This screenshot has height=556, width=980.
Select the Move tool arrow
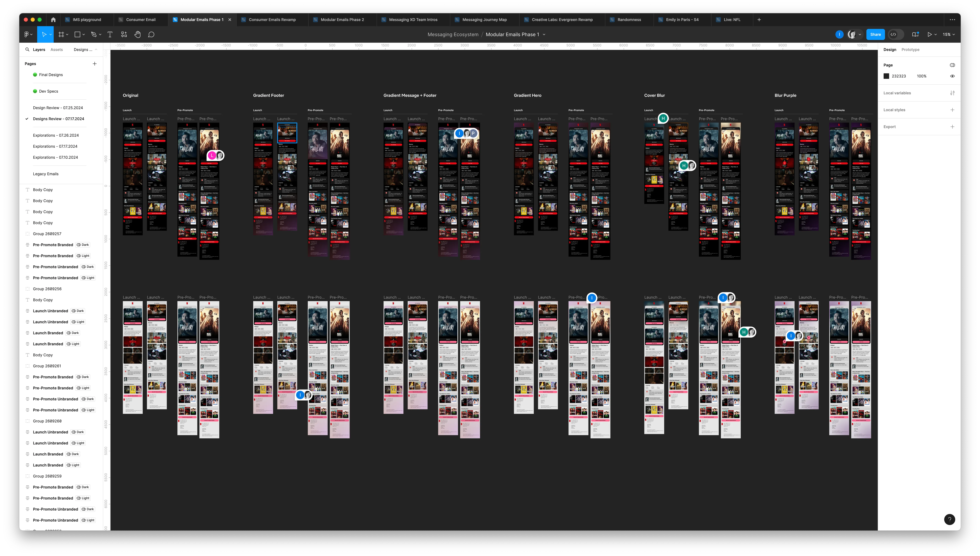[x=44, y=34]
